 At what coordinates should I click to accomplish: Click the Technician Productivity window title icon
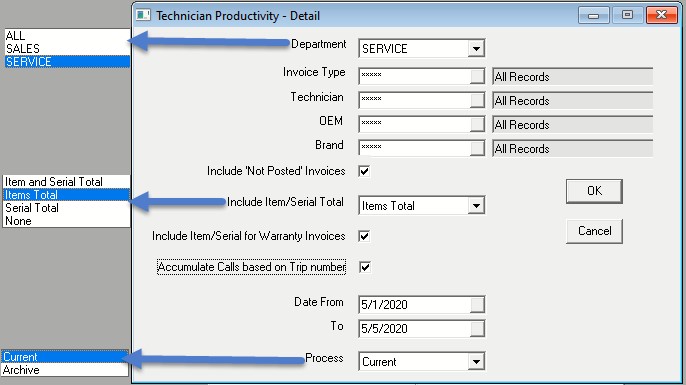coord(143,15)
